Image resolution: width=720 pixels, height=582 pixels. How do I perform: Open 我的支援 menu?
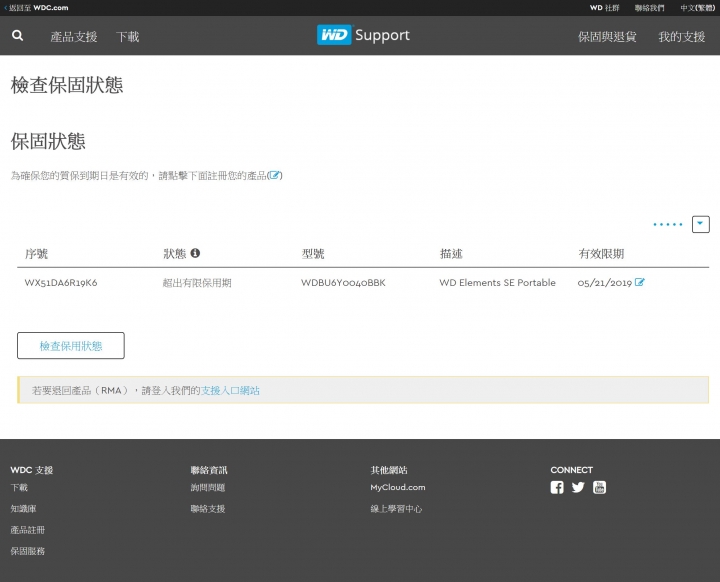[x=681, y=37]
